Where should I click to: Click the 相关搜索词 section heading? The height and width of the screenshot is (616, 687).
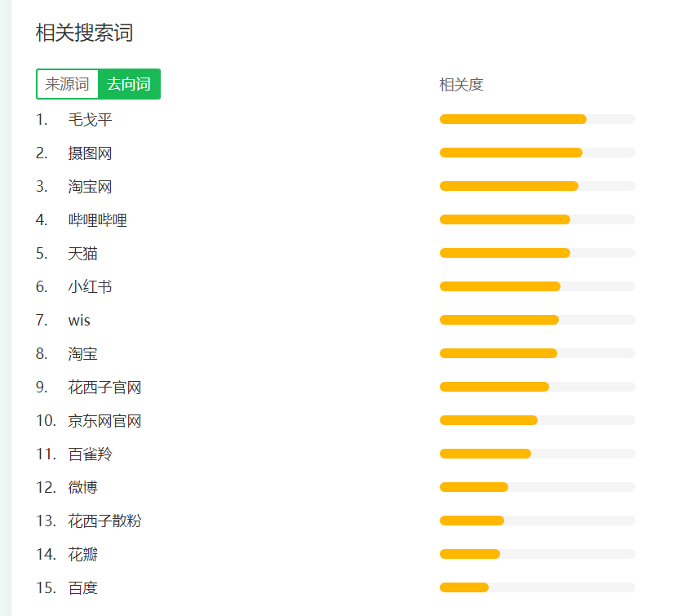click(85, 33)
